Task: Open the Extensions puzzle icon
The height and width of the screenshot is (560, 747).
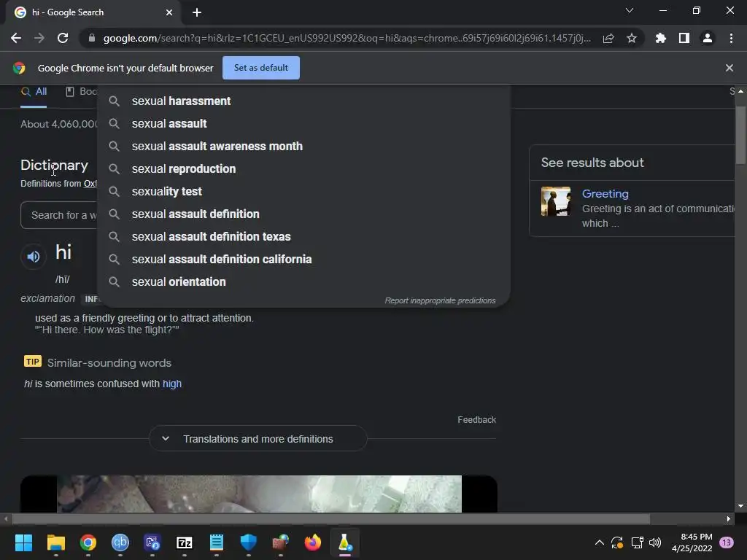Action: tap(660, 38)
